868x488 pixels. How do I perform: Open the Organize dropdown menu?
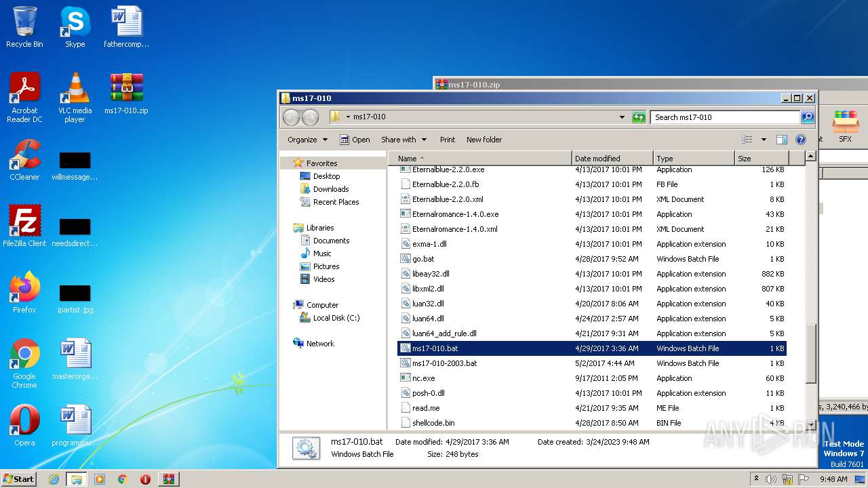point(307,140)
